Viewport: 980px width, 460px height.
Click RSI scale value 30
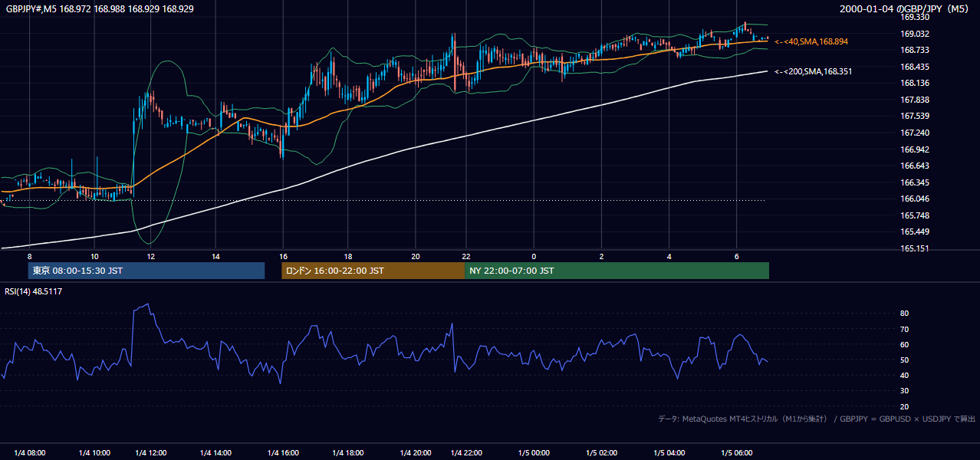pos(904,391)
